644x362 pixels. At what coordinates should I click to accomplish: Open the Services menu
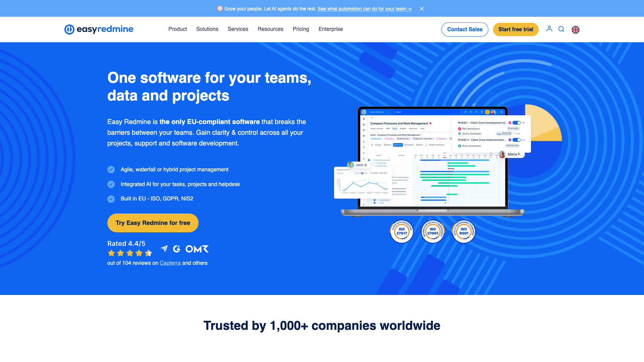point(238,29)
